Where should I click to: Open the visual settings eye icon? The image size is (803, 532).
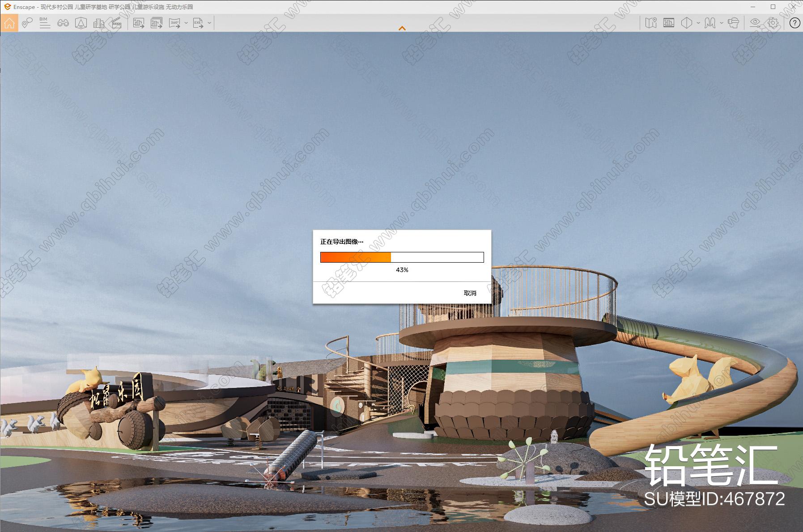755,22
